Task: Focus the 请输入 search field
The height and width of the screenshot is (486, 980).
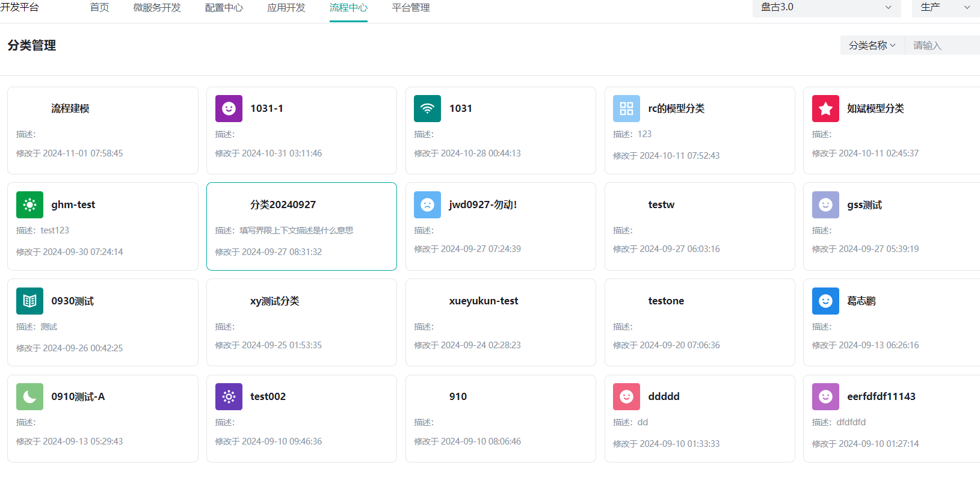Action: [943, 45]
